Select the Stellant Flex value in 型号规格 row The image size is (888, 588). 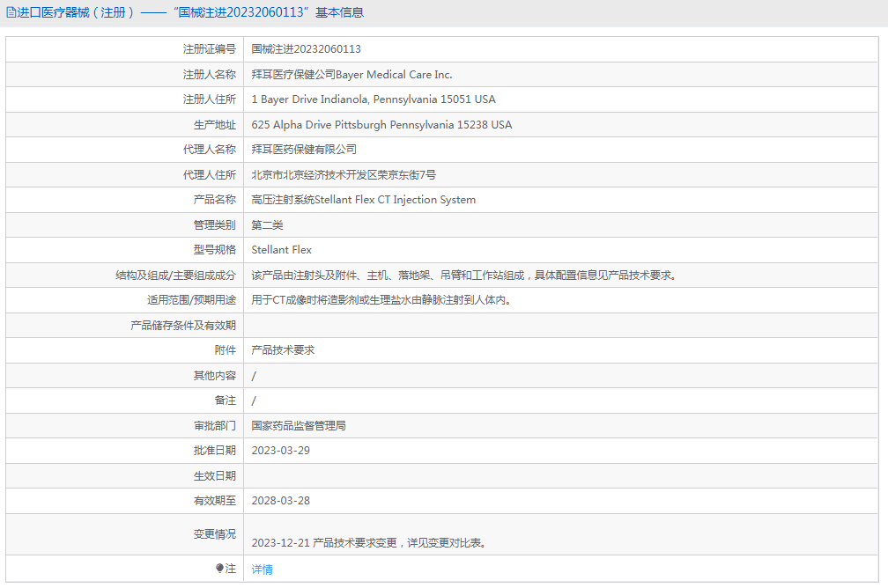(282, 250)
